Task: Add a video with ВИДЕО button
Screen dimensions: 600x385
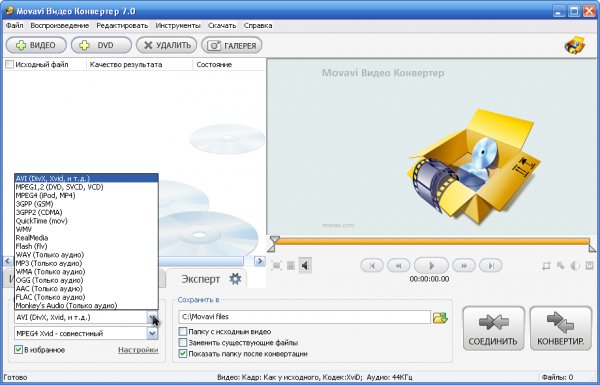Action: [x=36, y=45]
